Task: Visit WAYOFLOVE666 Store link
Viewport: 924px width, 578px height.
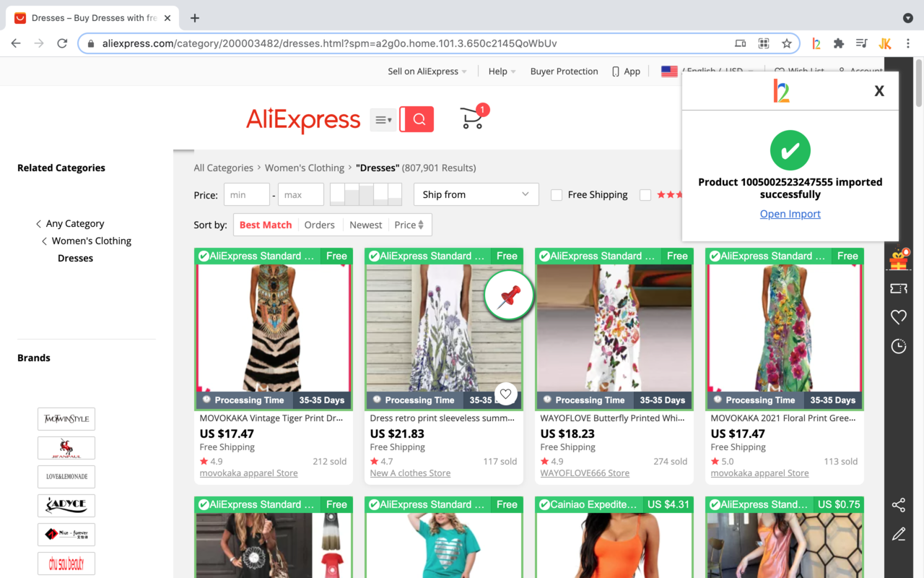Action: [585, 473]
